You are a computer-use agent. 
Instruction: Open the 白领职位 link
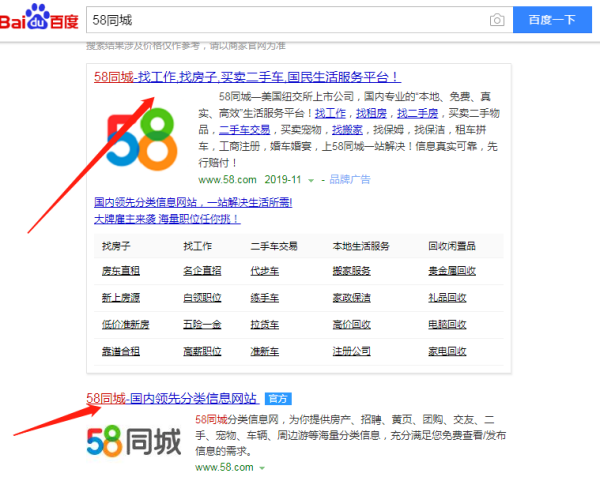click(202, 298)
